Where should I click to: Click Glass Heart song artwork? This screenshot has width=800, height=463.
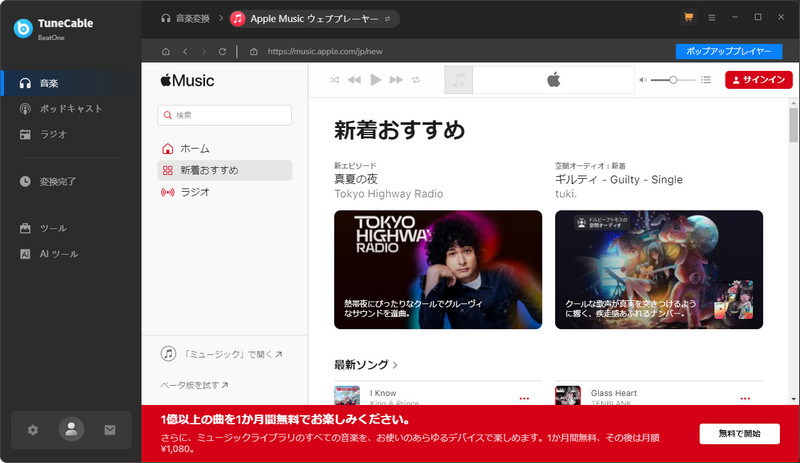(568, 396)
